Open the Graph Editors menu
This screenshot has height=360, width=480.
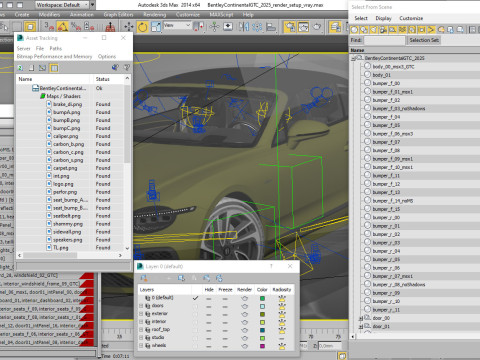click(x=118, y=15)
